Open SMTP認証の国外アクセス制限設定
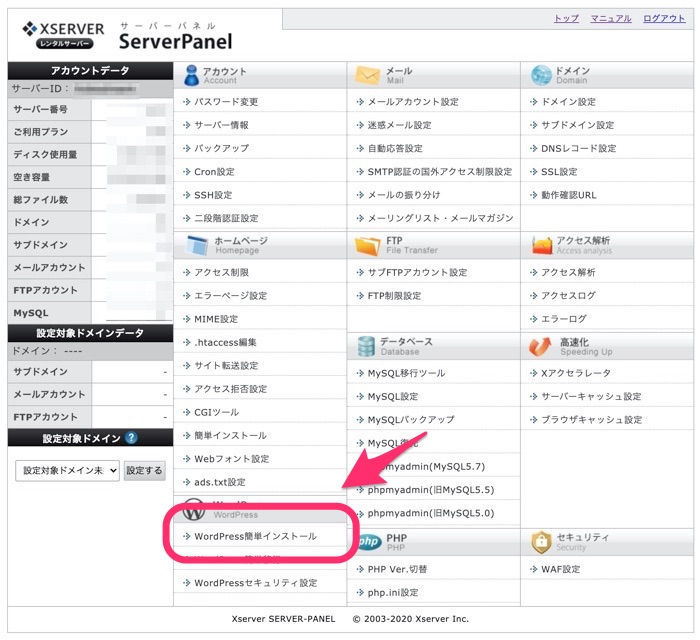The width and height of the screenshot is (700, 640). pyautogui.click(x=440, y=172)
